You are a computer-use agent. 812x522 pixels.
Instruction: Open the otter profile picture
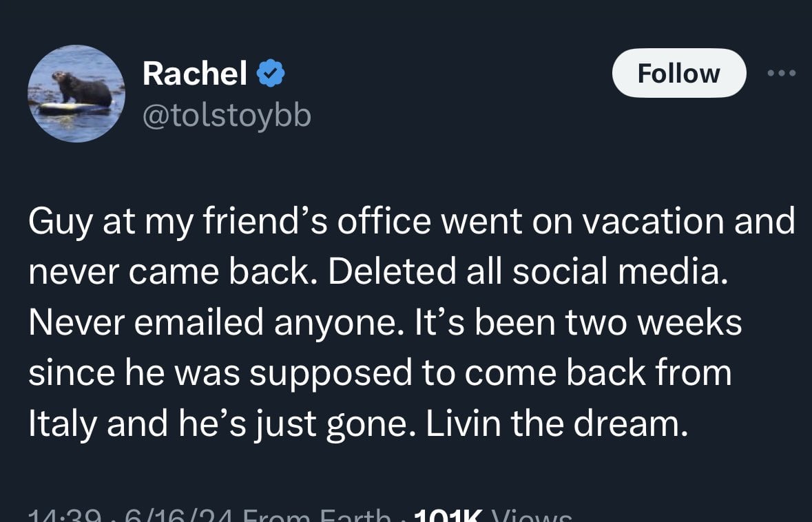tap(76, 94)
